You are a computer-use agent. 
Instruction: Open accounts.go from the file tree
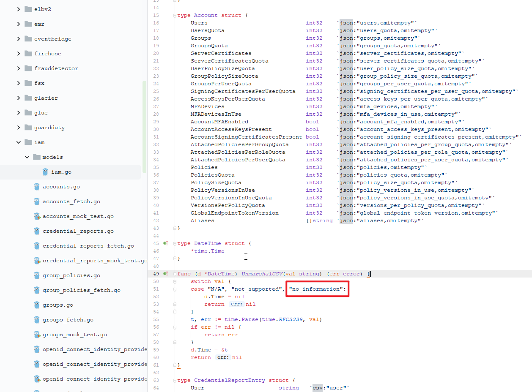61,187
